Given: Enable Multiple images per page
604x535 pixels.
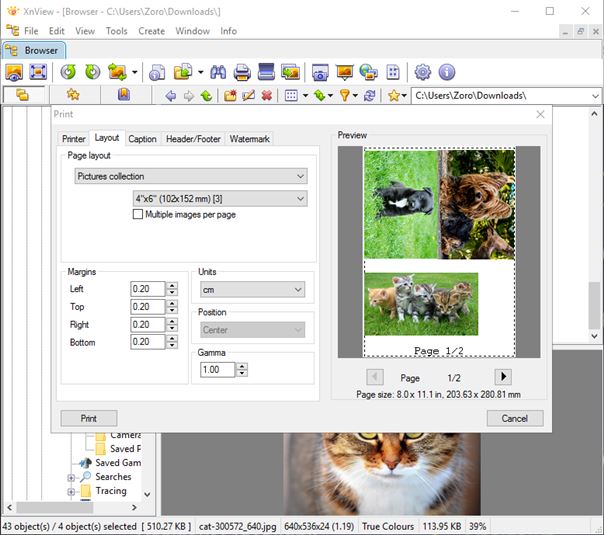Looking at the screenshot, I should (x=138, y=215).
